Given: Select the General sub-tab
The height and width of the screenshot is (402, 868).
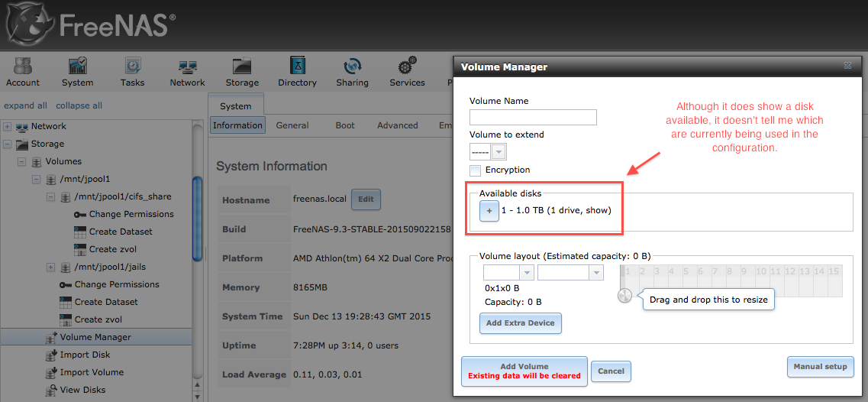Looking at the screenshot, I should (292, 125).
